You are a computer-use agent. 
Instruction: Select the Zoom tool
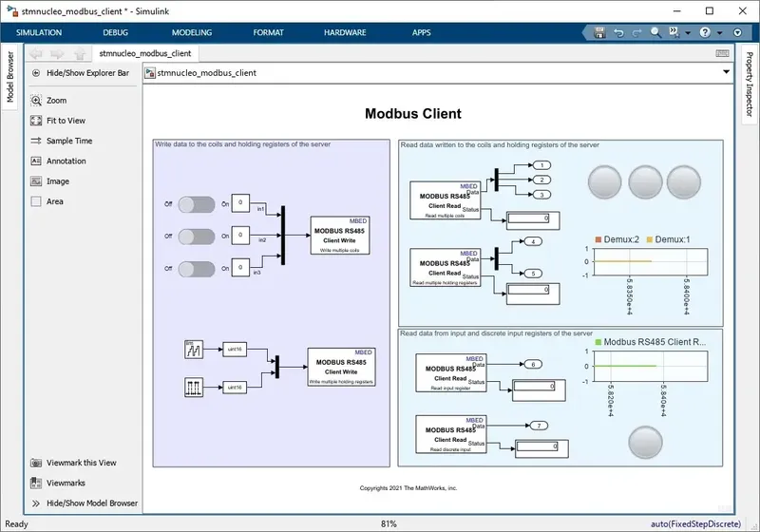click(48, 101)
